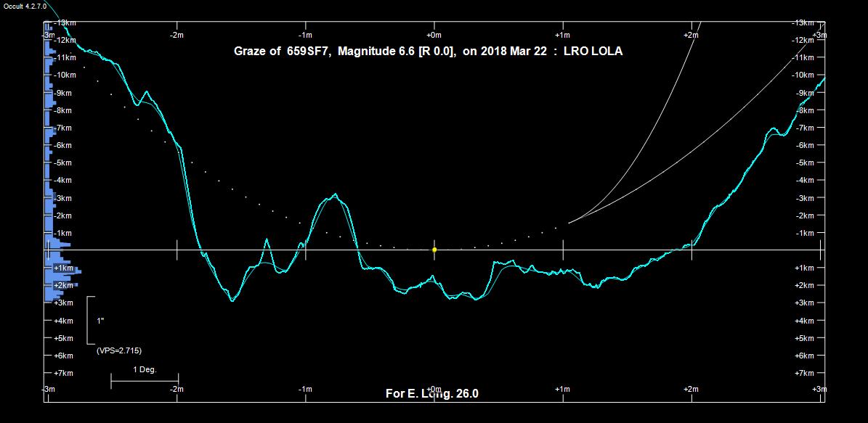Click the +7km label on left axis
Viewport: 868px width, 423px height.
pyautogui.click(x=64, y=373)
